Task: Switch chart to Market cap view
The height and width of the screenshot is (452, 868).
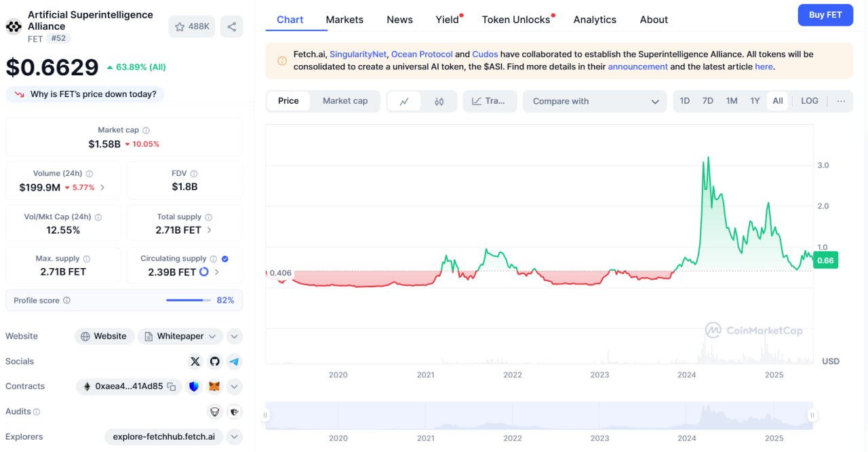Action: pyautogui.click(x=345, y=101)
